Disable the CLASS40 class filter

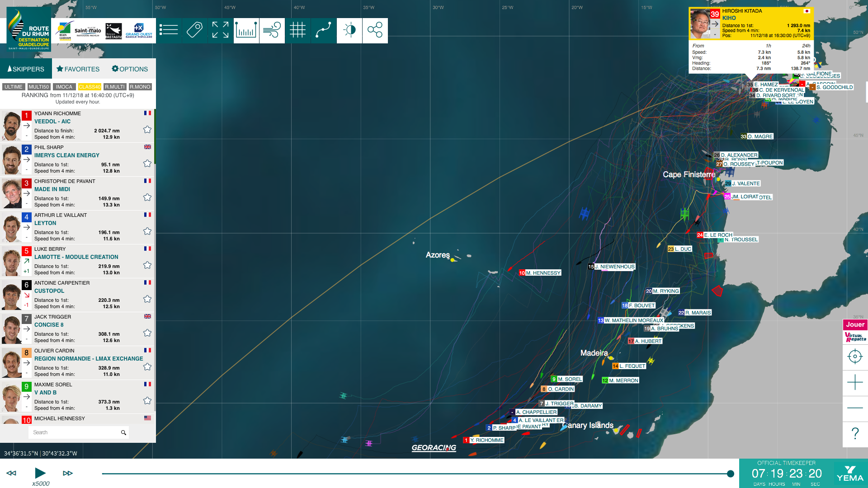coord(90,87)
